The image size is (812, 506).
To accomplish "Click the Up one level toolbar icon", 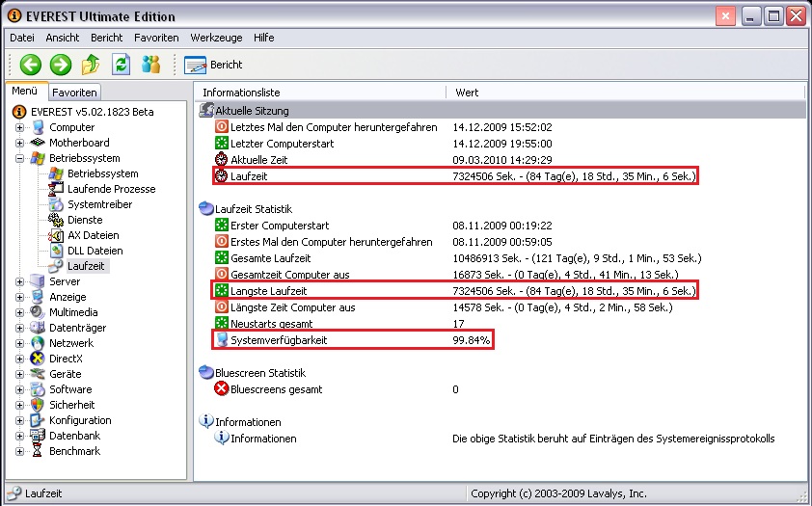I will point(91,65).
